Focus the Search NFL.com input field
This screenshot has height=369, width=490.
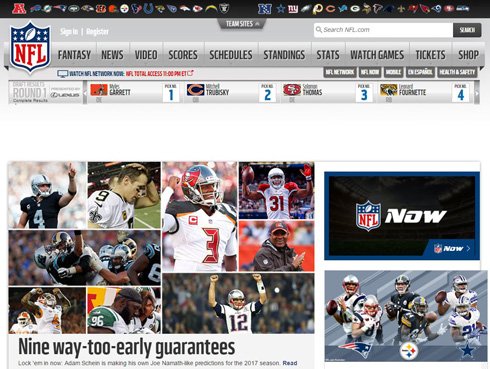click(383, 30)
